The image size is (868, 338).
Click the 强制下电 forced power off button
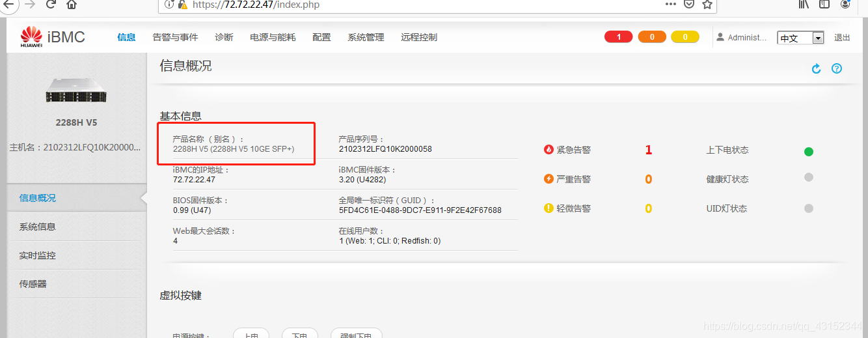tap(356, 334)
